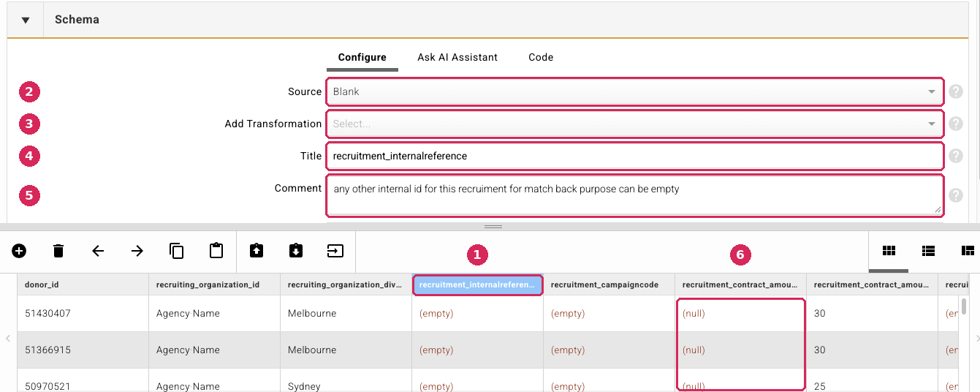Viewport: 980px width, 392px height.
Task: Click Agency Name in row 51430407
Action: [214, 313]
